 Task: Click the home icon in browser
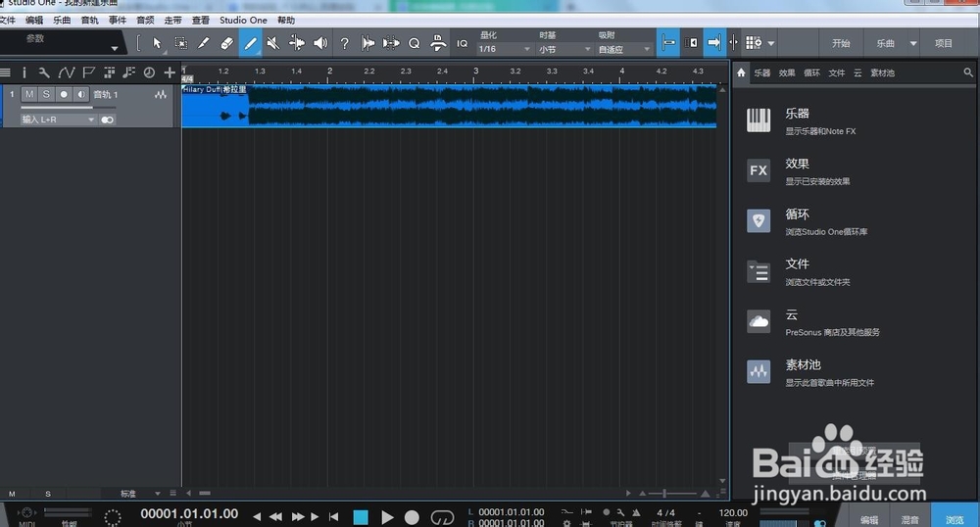[x=741, y=72]
